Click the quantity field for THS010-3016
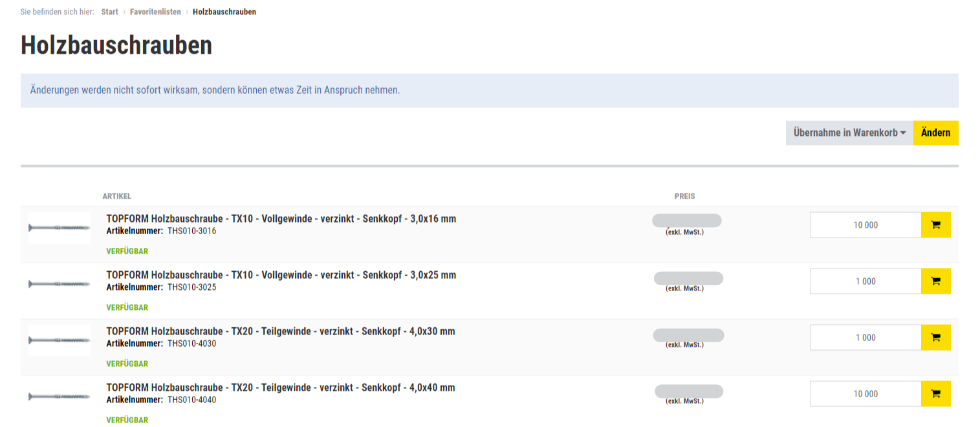 (x=865, y=225)
